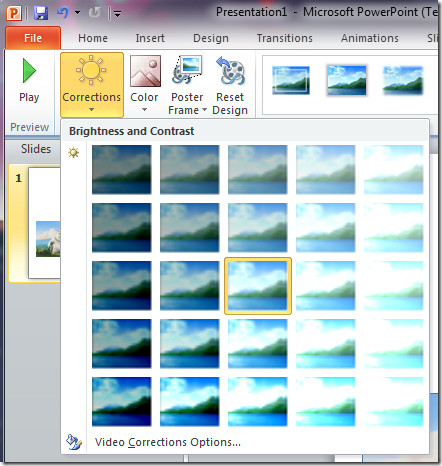Click the Play preview icon
This screenshot has width=442, height=466.
point(29,71)
